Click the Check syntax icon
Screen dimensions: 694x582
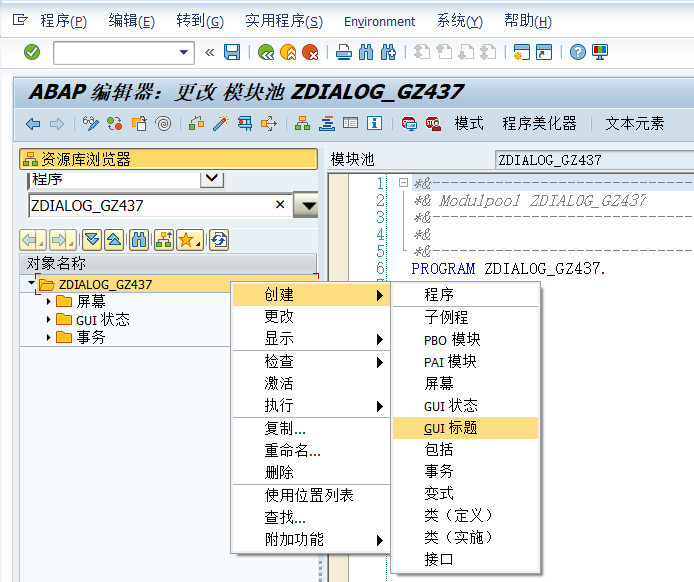[197, 124]
